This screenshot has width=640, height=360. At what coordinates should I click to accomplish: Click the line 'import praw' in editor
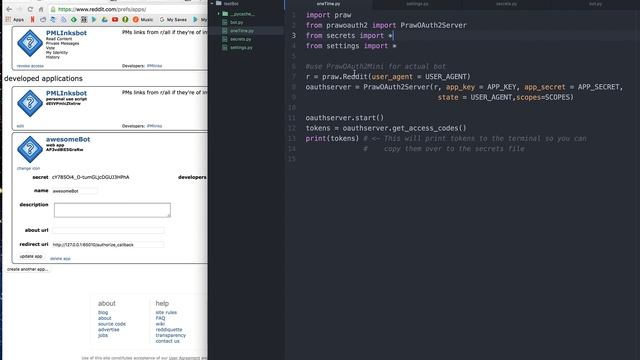[328, 15]
